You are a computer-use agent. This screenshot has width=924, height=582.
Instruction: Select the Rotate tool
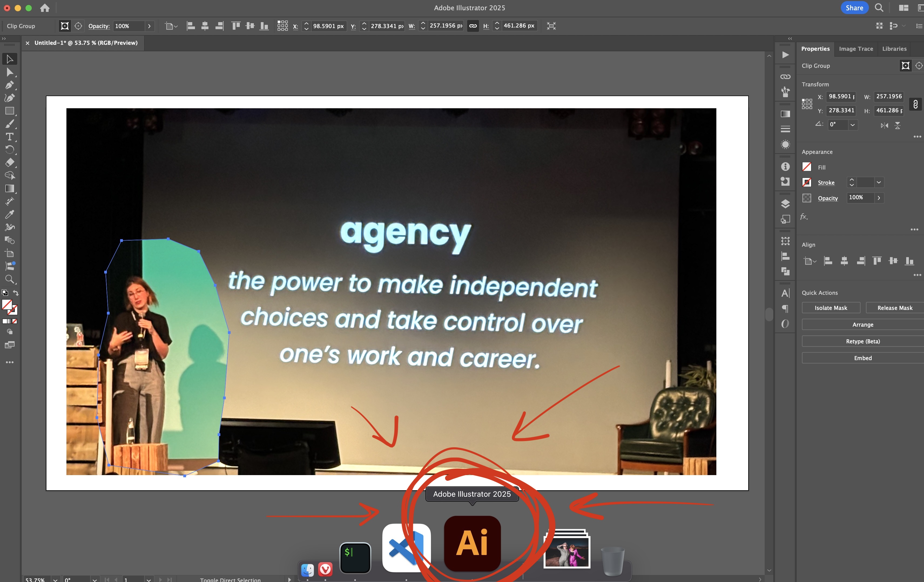(x=10, y=150)
